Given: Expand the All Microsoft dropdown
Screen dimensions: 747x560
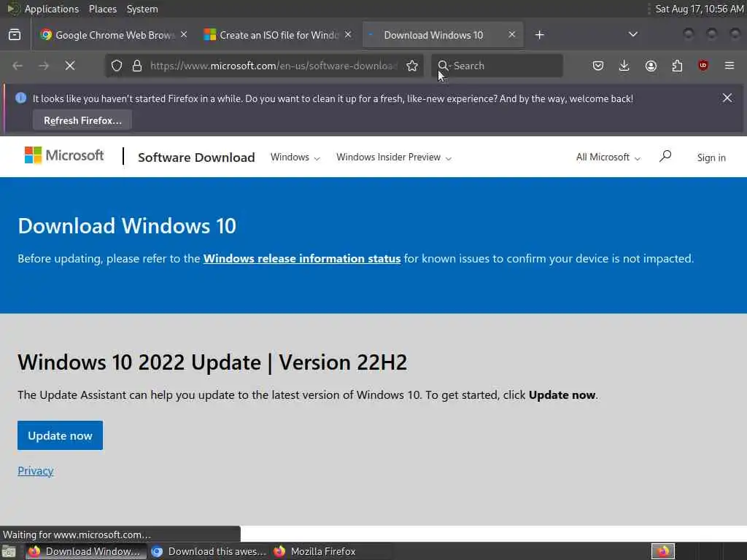Looking at the screenshot, I should tap(608, 157).
